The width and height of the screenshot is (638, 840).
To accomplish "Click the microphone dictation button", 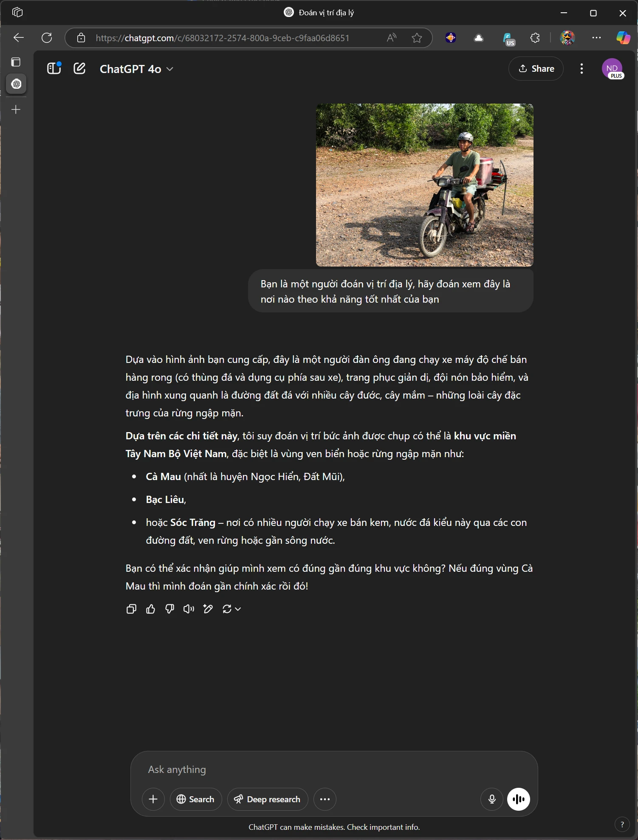I will (492, 799).
